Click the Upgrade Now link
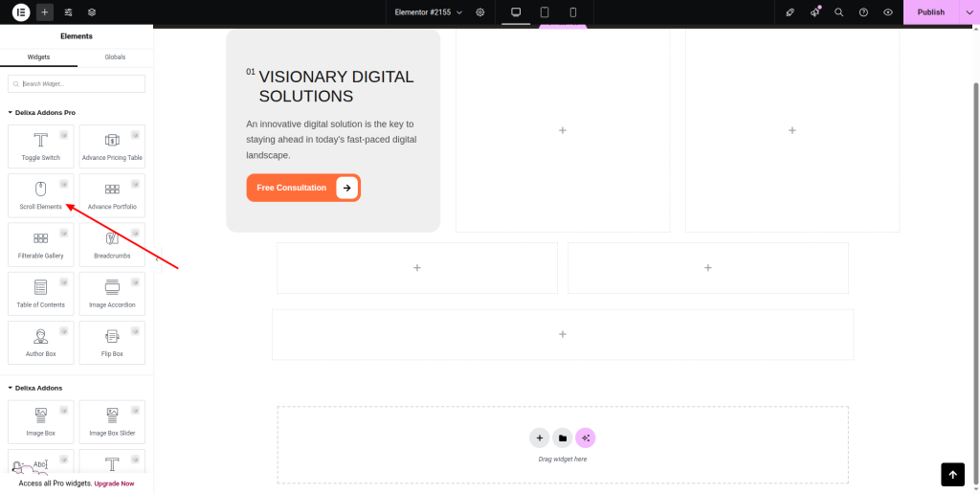 coord(115,483)
